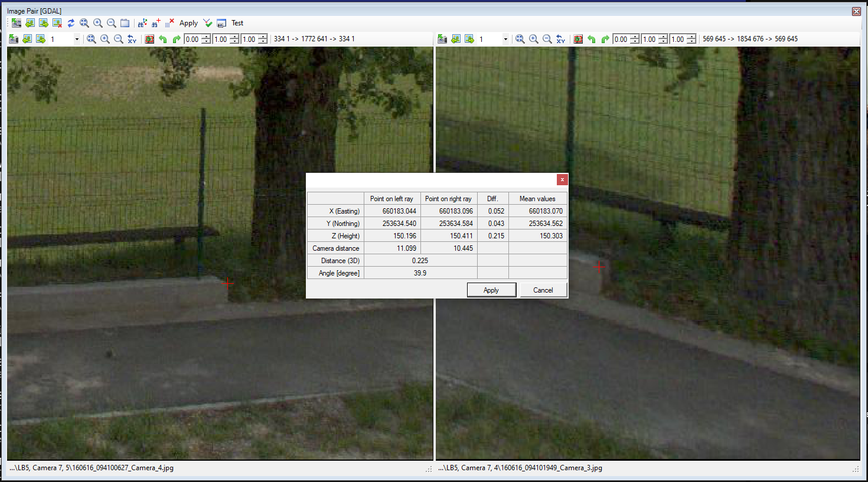
Task: Rotate right image with green left-arrow icon
Action: 592,39
